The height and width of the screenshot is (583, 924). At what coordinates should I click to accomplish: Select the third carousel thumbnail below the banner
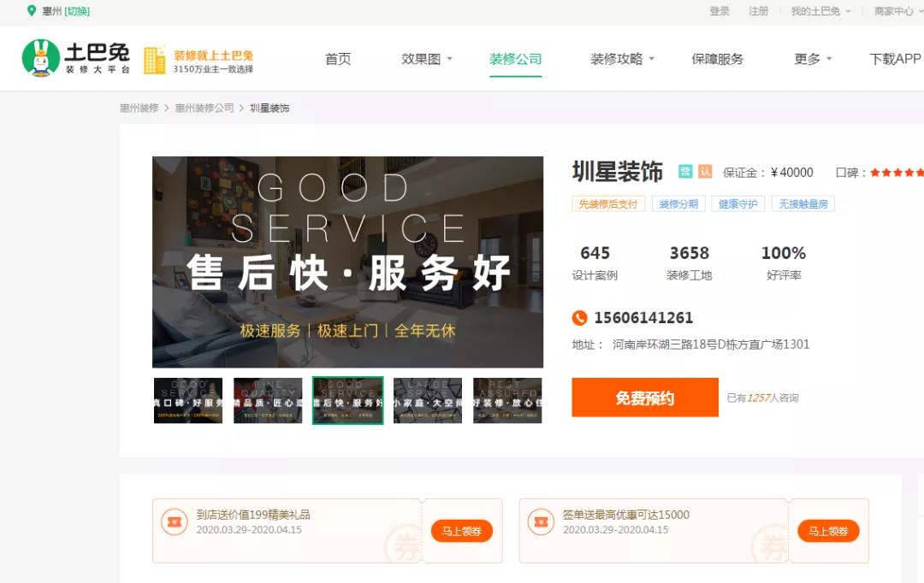click(x=347, y=399)
